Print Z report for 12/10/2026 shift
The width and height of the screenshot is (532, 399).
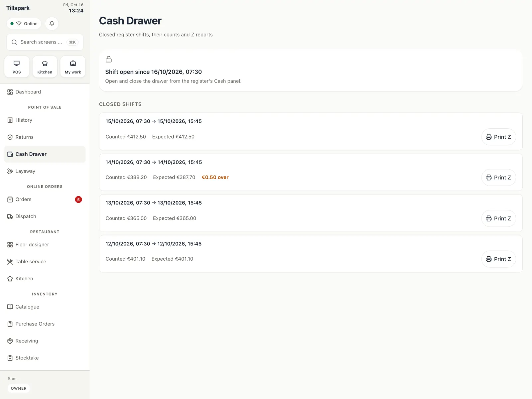tap(498, 259)
